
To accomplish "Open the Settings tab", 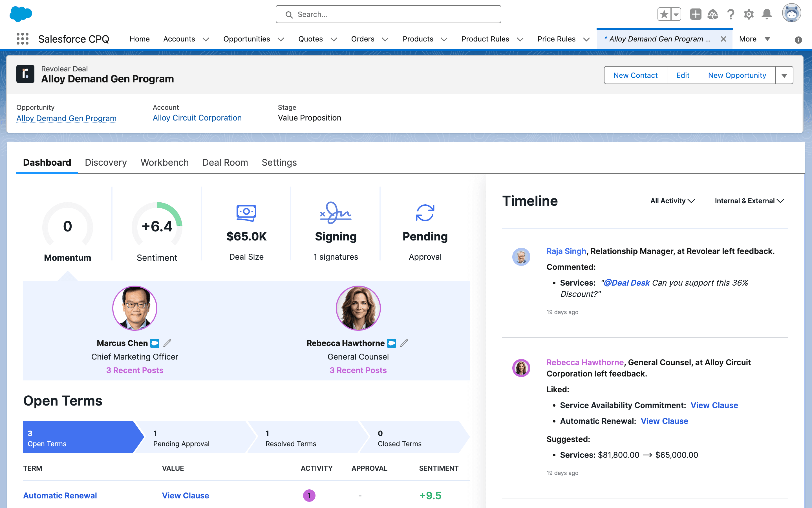I will [x=279, y=162].
